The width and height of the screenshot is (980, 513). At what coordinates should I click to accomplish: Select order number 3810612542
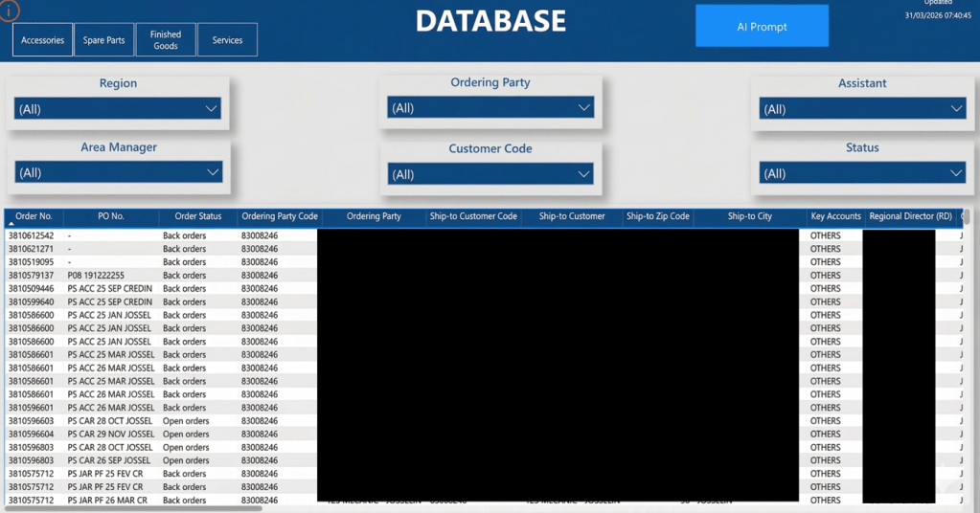click(x=32, y=235)
